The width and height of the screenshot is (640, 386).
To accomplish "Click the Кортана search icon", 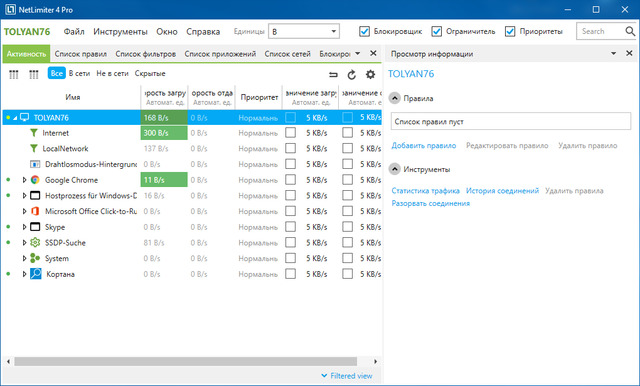I will [36, 274].
